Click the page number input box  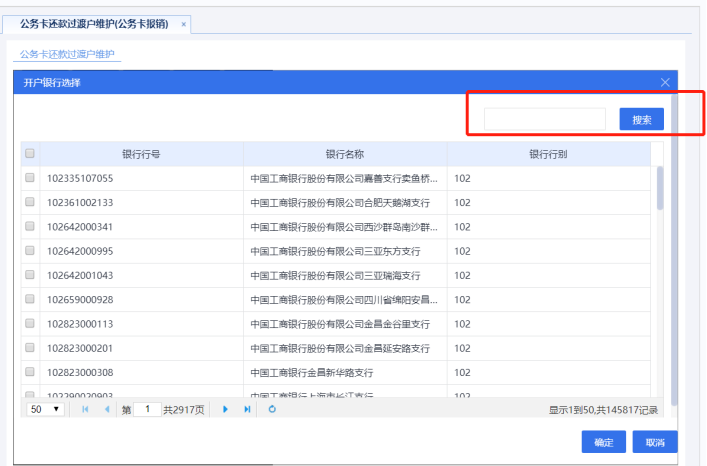pyautogui.click(x=147, y=409)
